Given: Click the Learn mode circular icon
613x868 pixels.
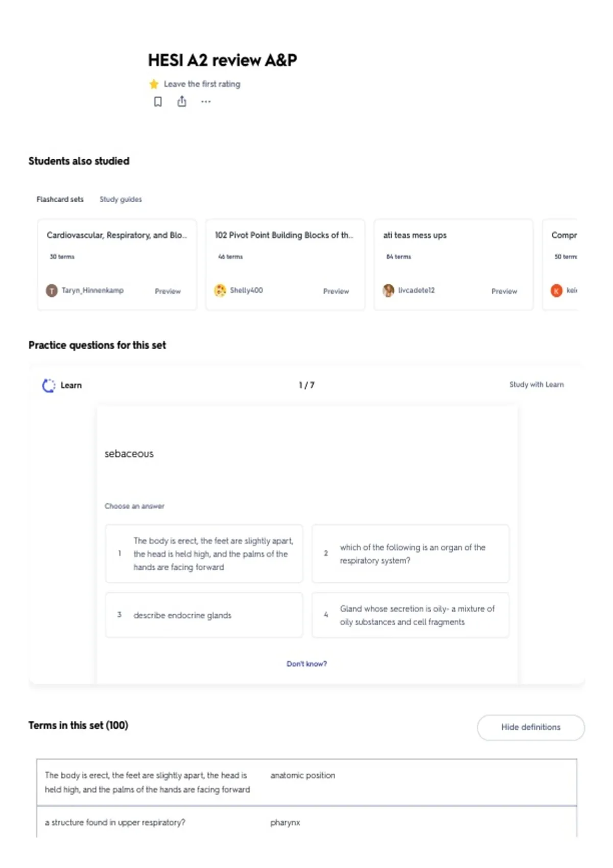Looking at the screenshot, I should [x=49, y=385].
